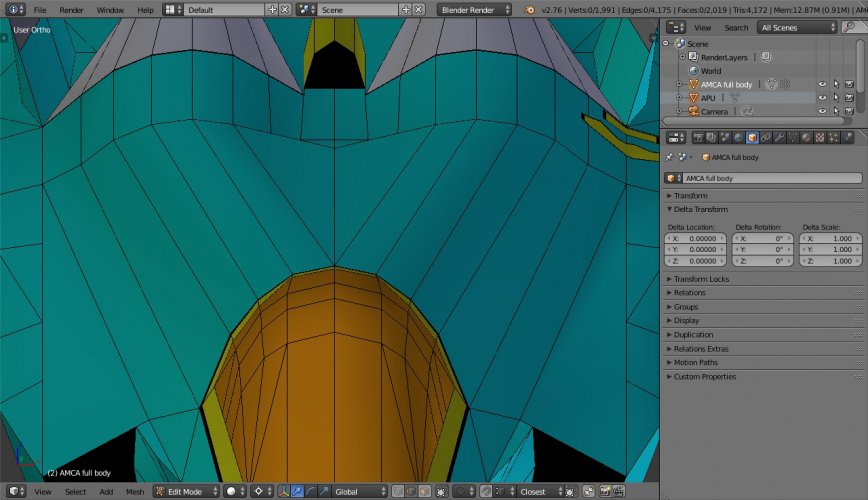Click the RenderLayers icon in outliner
This screenshot has height=500, width=868.
[693, 57]
